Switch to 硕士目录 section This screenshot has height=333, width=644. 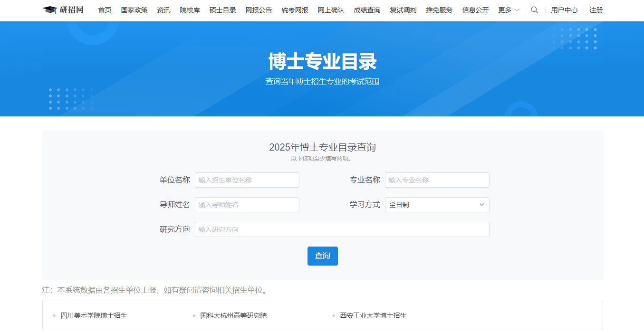tap(222, 10)
